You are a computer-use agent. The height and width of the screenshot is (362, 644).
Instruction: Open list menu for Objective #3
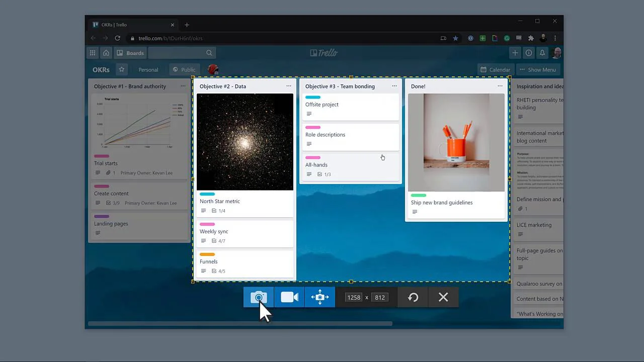394,86
